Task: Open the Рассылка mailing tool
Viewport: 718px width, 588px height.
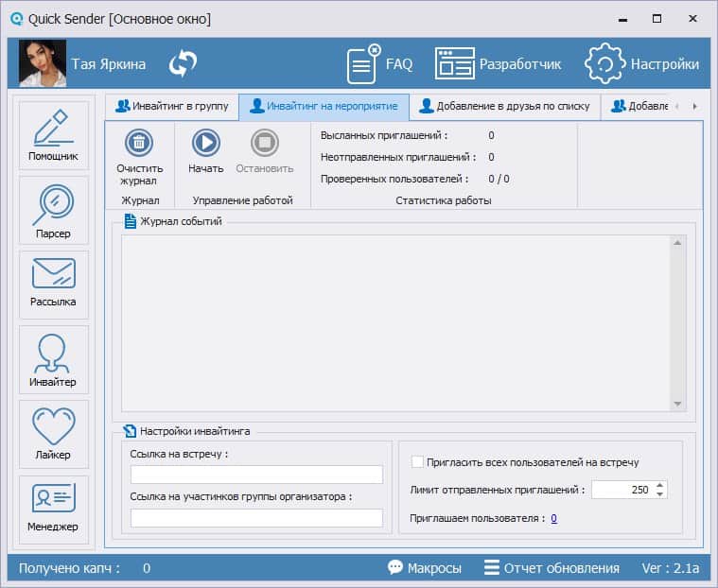Action: (54, 285)
